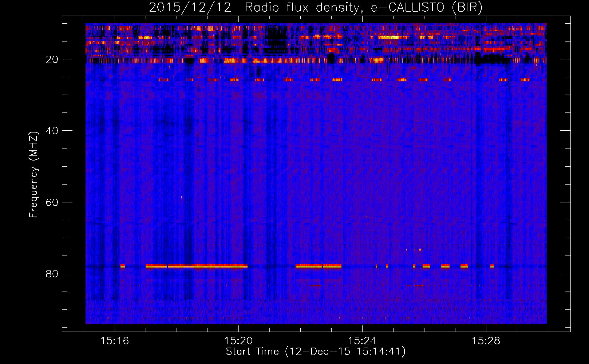Click the "Start Time (12-Dec-15 15:14:41)" x-axis label
Screen dimensions: 589x364
coord(316,352)
